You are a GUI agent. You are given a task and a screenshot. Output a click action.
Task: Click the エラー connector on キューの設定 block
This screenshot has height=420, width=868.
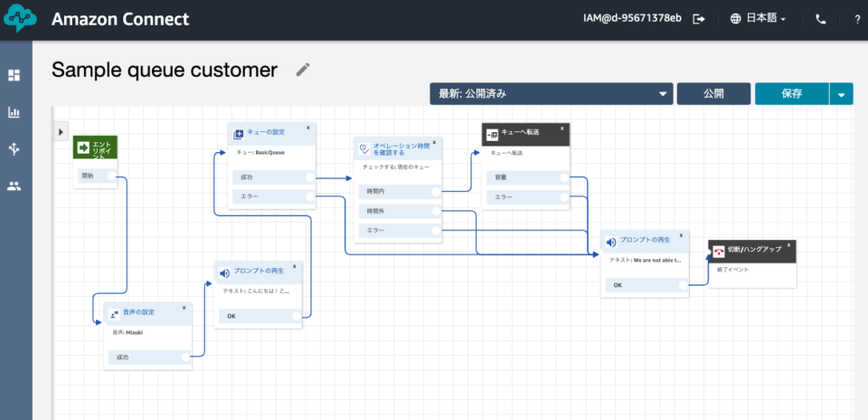pyautogui.click(x=310, y=196)
